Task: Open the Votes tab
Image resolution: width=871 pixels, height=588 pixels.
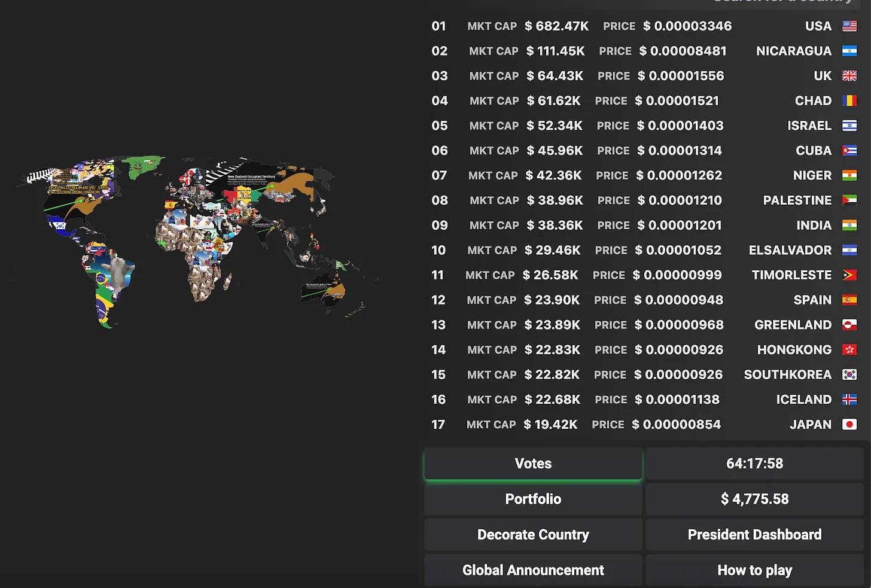Action: [x=533, y=464]
